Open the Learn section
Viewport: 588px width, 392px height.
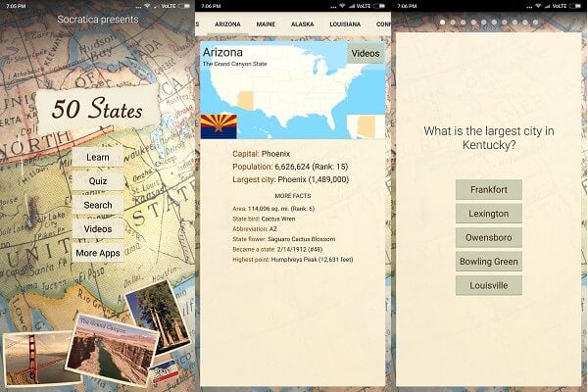tap(97, 157)
